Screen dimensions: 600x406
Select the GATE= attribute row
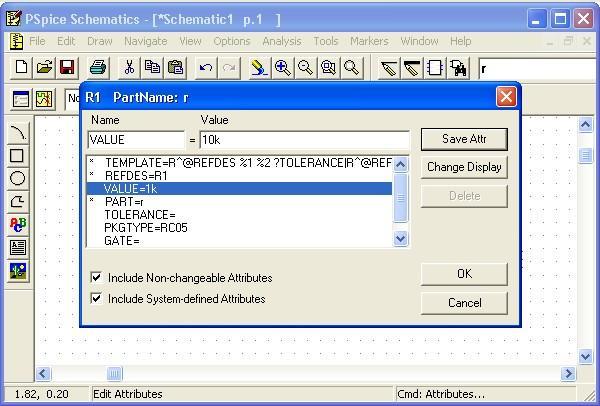239,241
